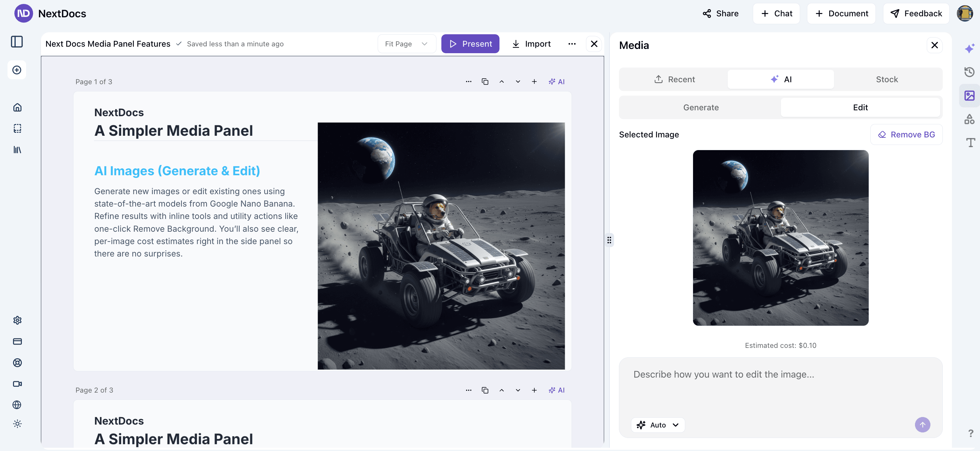
Task: Click Remove BG on selected image
Action: pyautogui.click(x=906, y=134)
